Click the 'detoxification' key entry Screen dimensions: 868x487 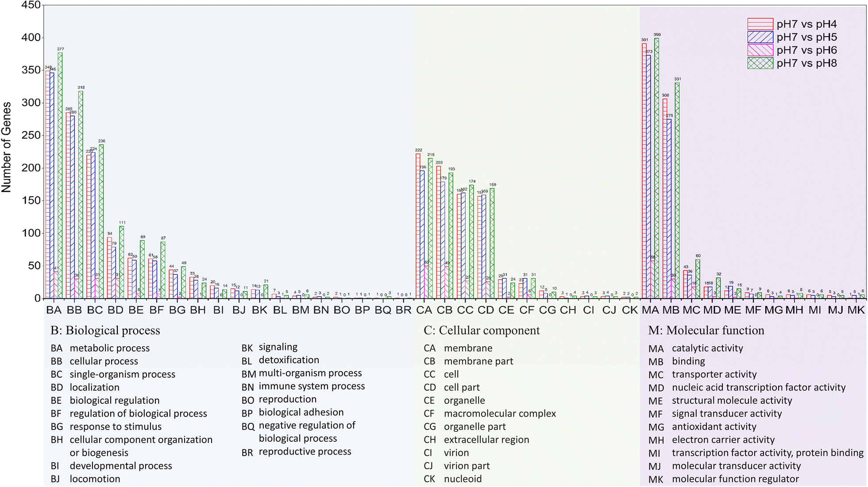pos(289,360)
